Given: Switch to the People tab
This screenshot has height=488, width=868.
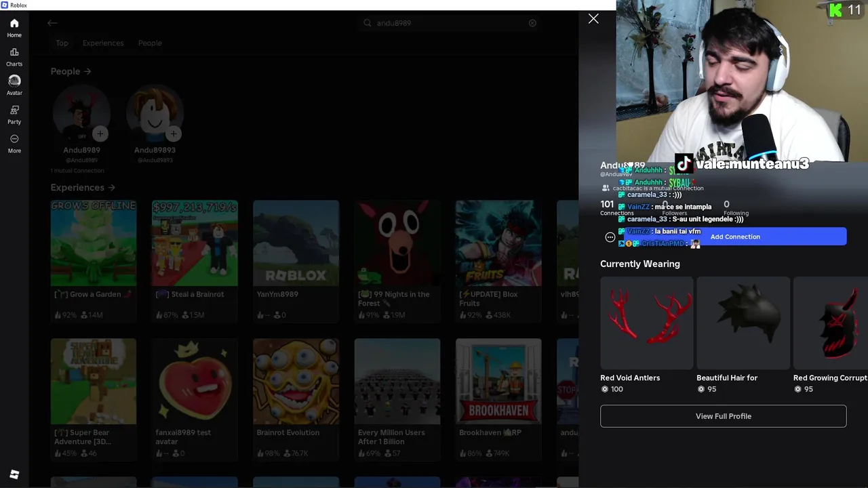Looking at the screenshot, I should 150,43.
